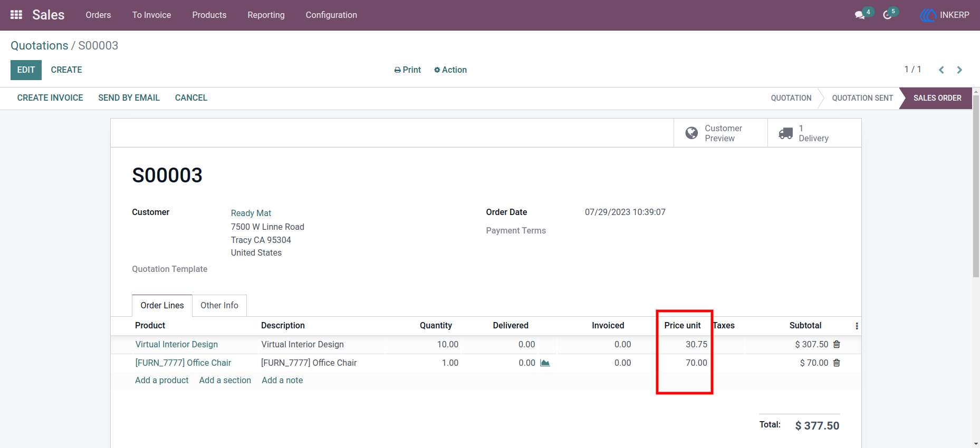Open the Configuration menu
Screen dimensions: 980x448
tap(331, 15)
